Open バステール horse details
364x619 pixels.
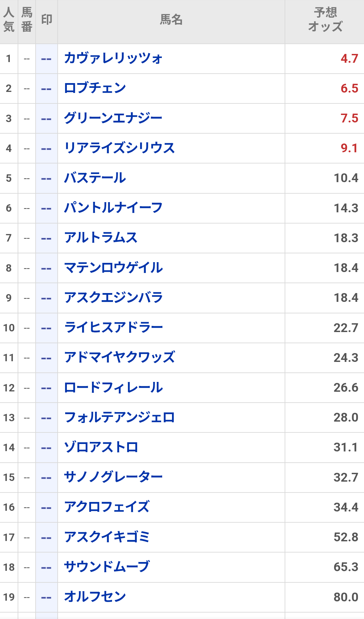95,178
